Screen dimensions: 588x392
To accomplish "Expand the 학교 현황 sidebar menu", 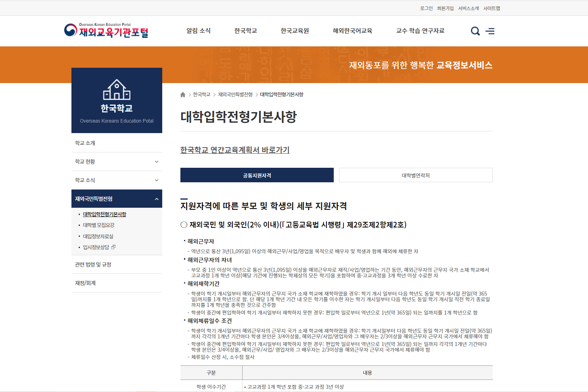I will point(117,162).
